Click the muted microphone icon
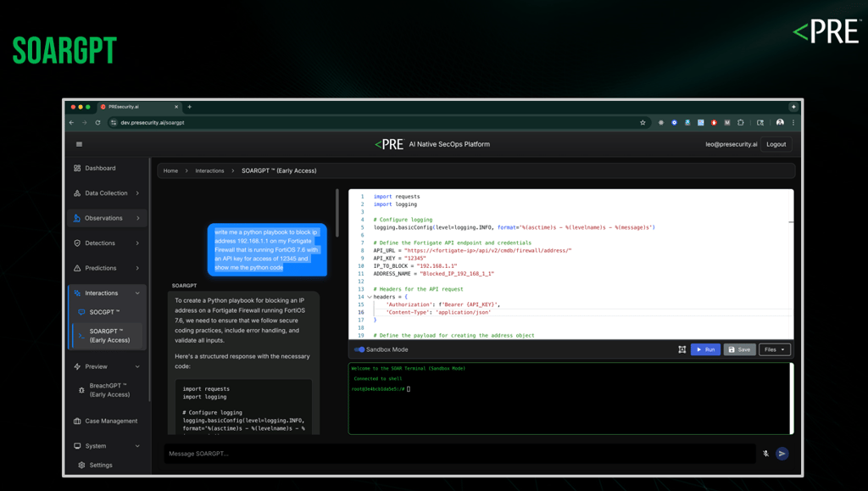This screenshot has width=868, height=491. point(765,454)
